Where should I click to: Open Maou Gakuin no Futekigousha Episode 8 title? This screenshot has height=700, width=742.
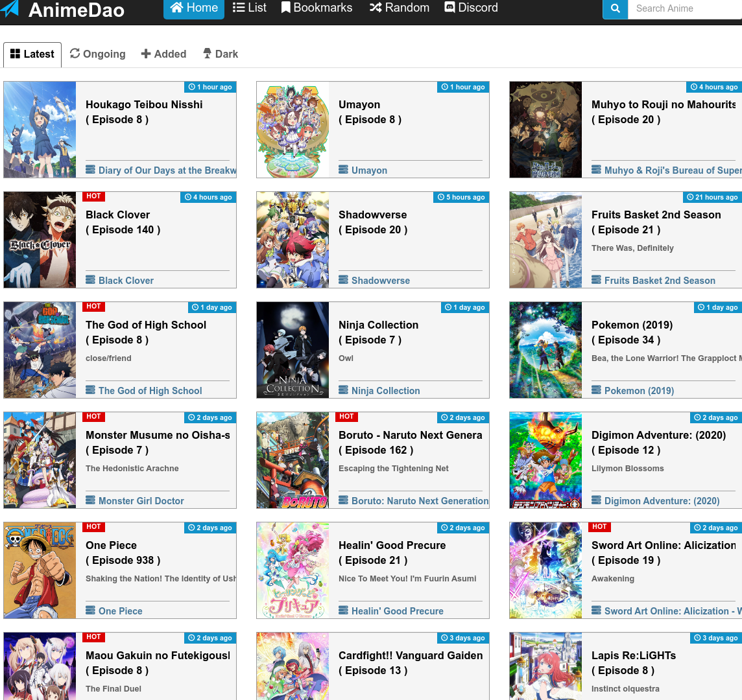point(158,663)
